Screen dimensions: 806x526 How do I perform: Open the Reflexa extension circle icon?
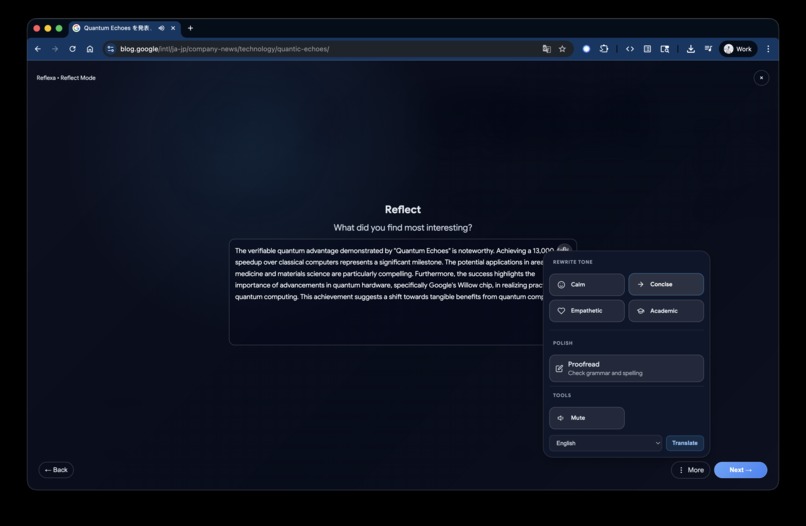pyautogui.click(x=586, y=49)
